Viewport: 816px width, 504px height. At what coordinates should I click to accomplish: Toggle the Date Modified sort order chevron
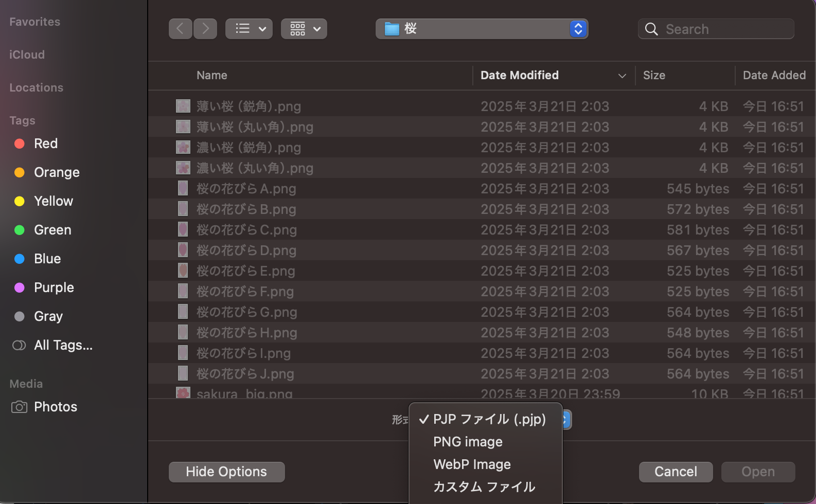[622, 76]
